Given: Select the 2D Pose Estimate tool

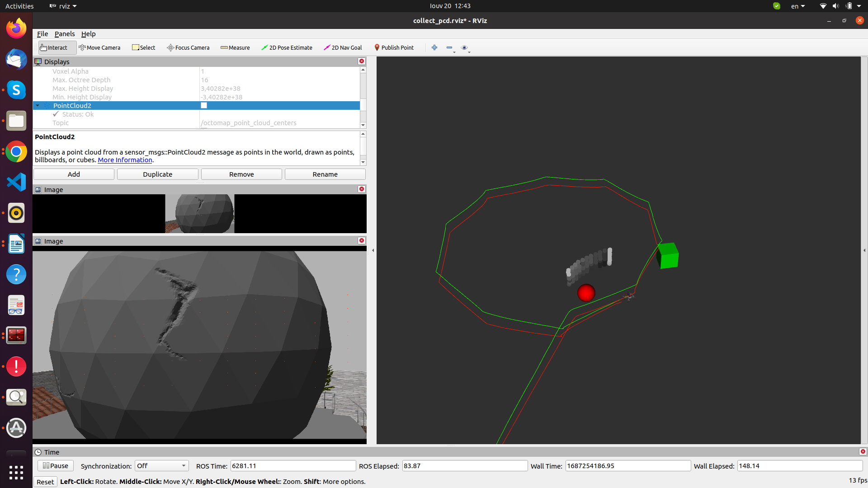Looking at the screenshot, I should click(287, 47).
